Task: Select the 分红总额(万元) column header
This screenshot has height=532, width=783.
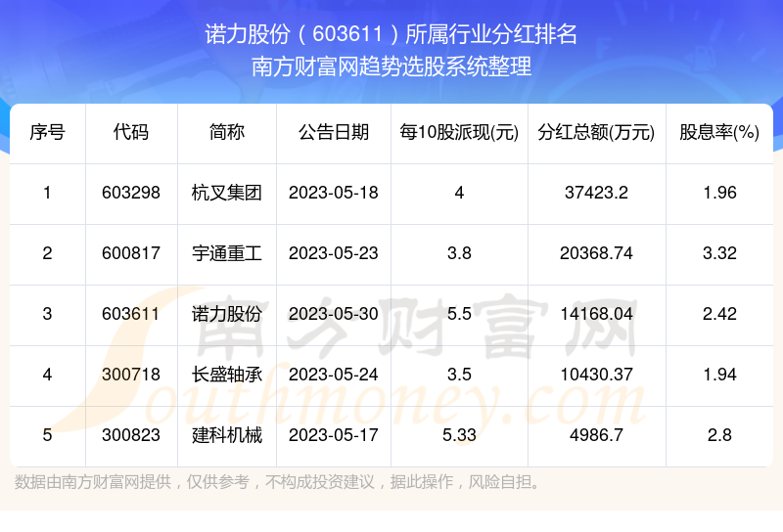Action: pyautogui.click(x=596, y=132)
